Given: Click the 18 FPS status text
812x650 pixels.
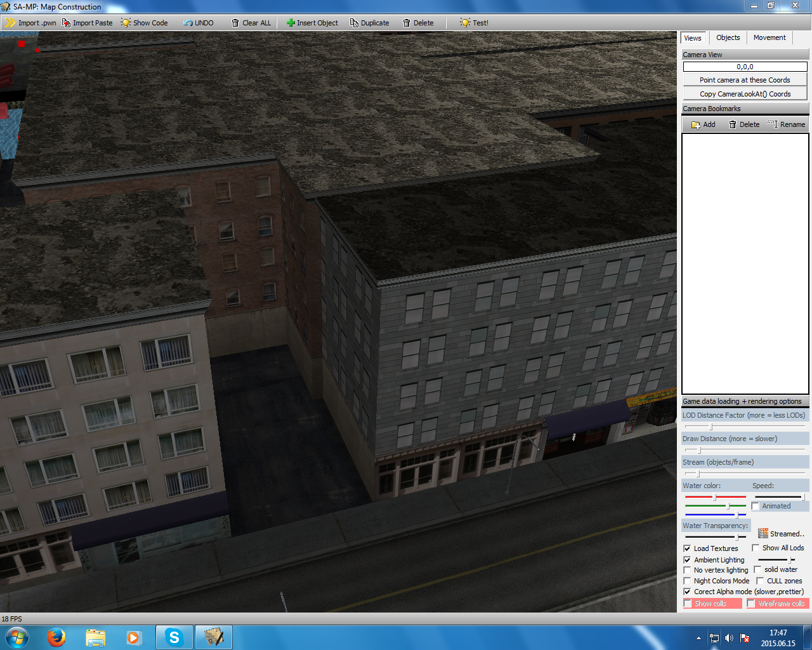Looking at the screenshot, I should [x=11, y=619].
